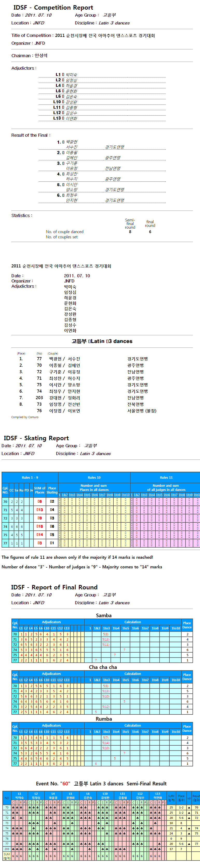Viewport: 200px width, 868px height.
Task: Select '5(11)' in the Samba table
Action: tap(106, 645)
